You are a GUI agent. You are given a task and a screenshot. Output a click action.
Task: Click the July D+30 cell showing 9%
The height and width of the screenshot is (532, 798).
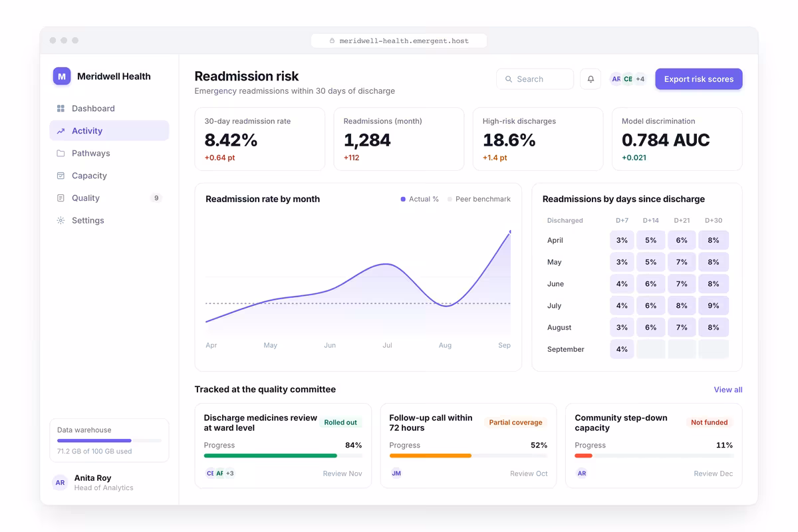click(x=714, y=306)
